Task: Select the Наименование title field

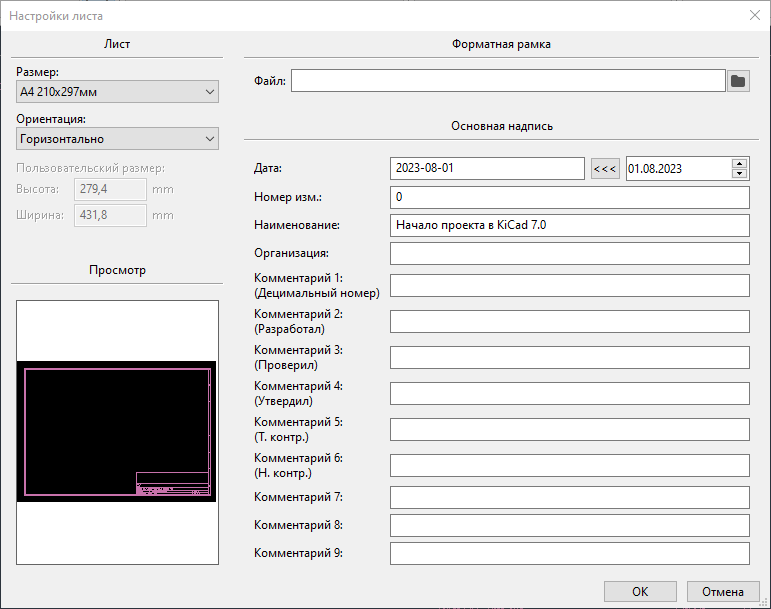Action: click(x=569, y=225)
